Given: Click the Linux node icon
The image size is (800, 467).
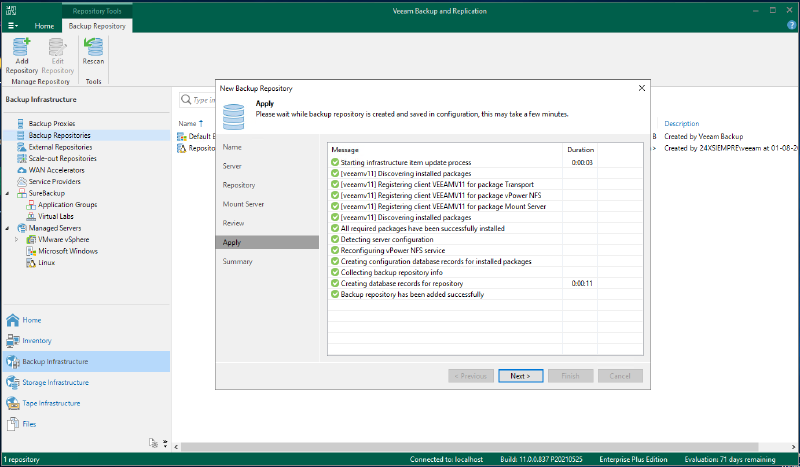Looking at the screenshot, I should click(31, 262).
